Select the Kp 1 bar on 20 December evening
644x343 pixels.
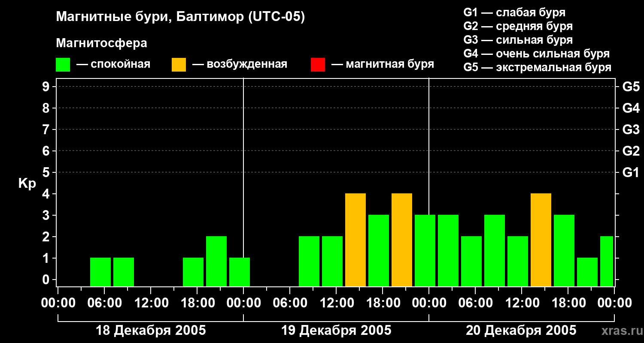[x=587, y=272]
